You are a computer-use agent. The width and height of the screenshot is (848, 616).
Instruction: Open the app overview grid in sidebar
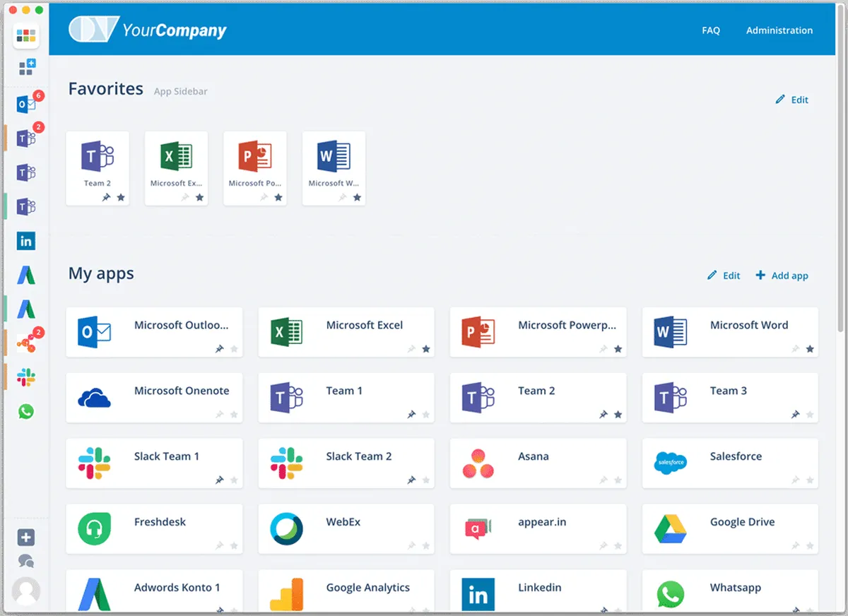point(26,35)
